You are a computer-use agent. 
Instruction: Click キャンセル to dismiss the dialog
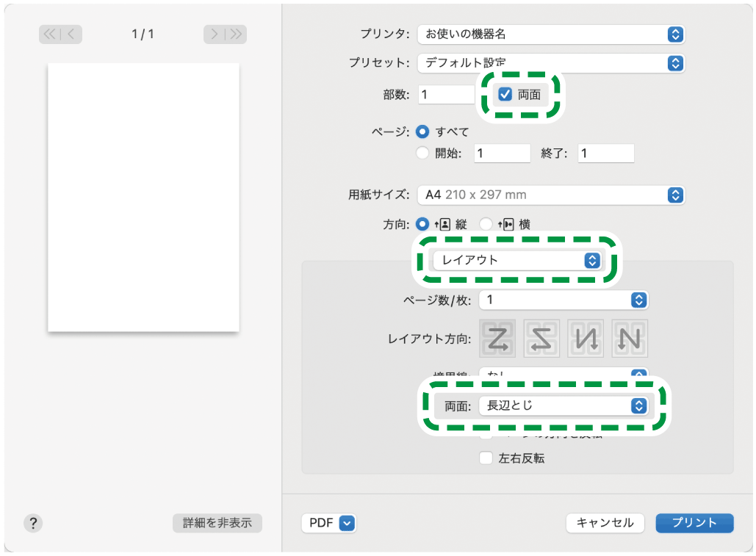605,523
